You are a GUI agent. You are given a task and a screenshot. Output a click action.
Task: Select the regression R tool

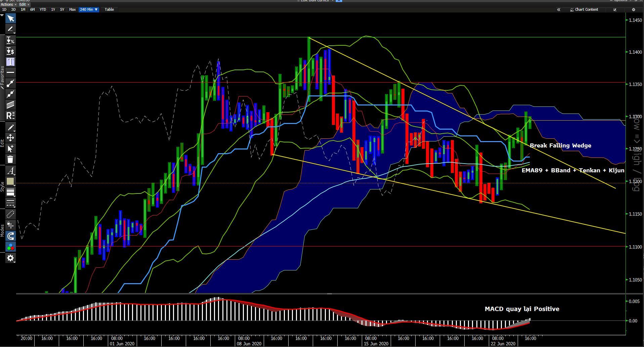[10, 116]
